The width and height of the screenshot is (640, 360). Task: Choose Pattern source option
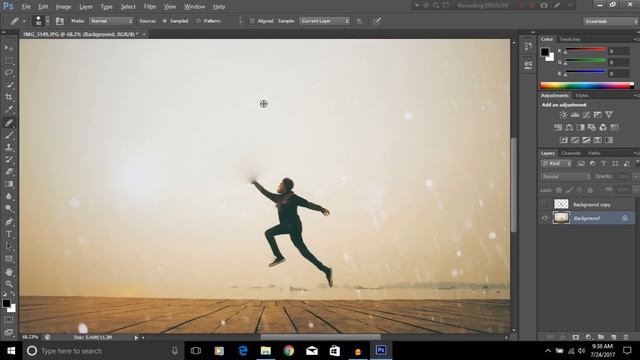[x=199, y=21]
